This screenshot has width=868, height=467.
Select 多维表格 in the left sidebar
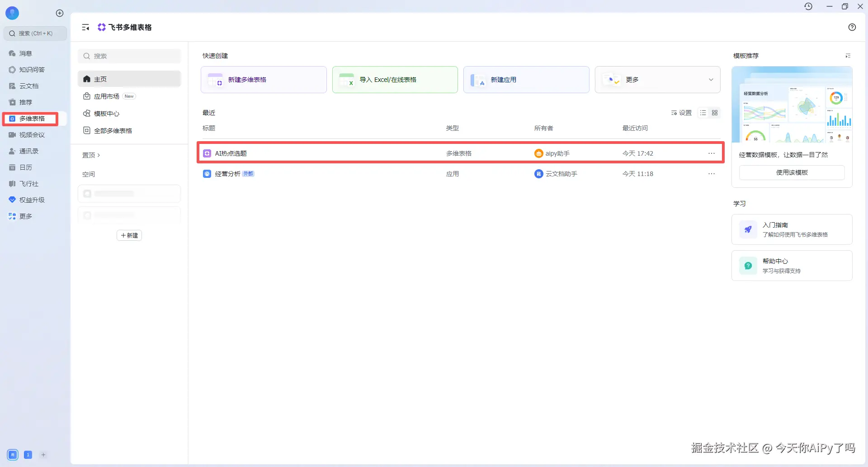click(32, 119)
